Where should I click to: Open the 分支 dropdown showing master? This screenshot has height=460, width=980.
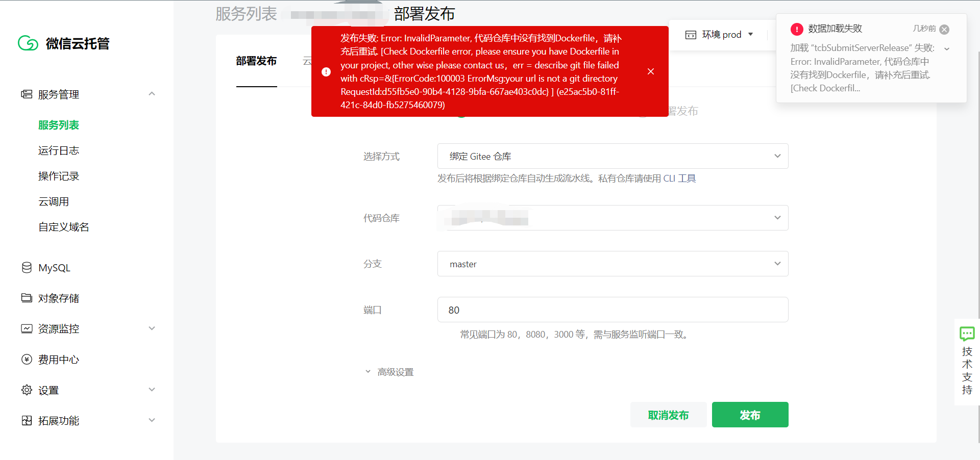click(x=612, y=264)
